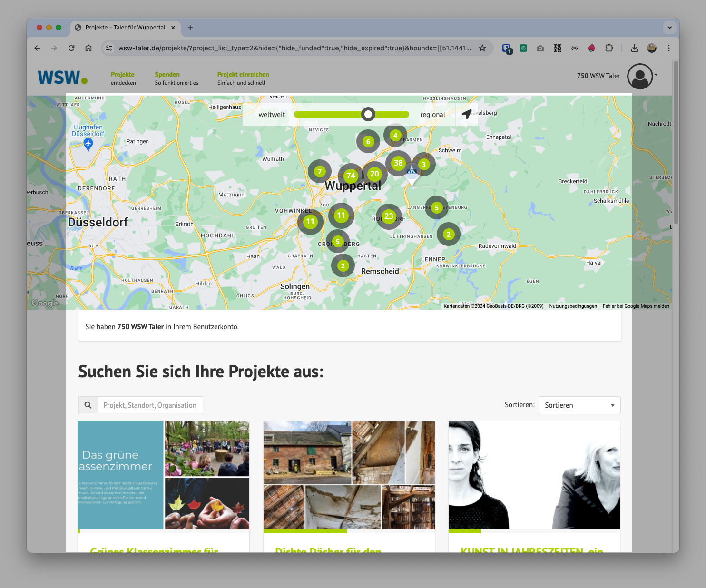Click the regional label by the slider

coord(432,115)
